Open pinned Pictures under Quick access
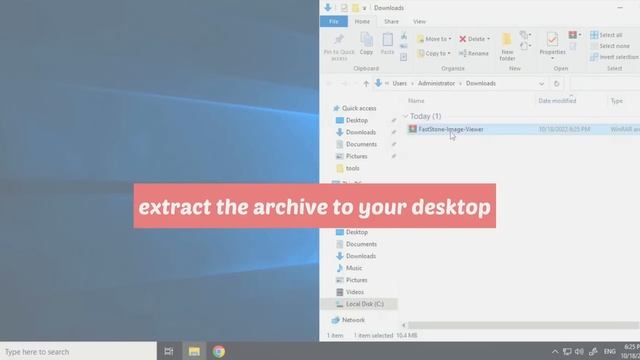This screenshot has width=640, height=360. tap(351, 156)
